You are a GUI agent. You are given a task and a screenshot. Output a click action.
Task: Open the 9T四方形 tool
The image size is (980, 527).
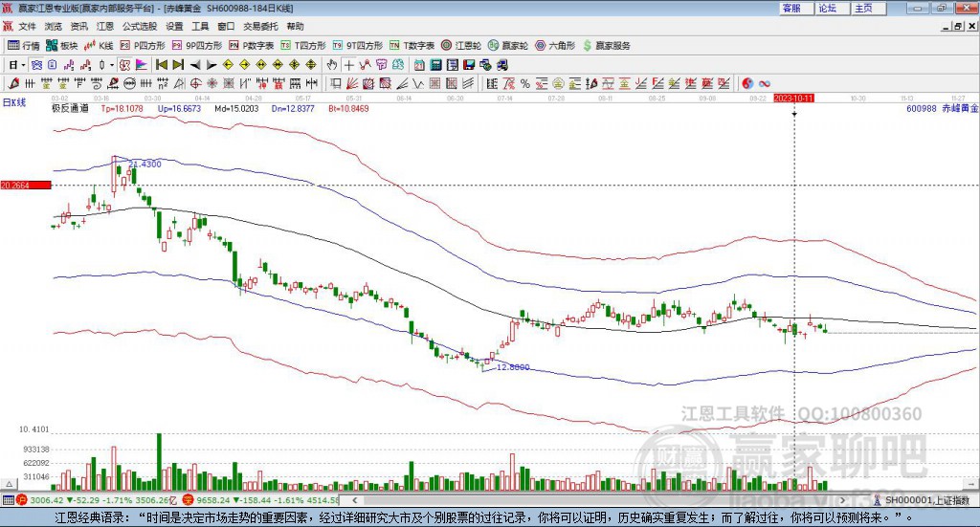[x=358, y=46]
